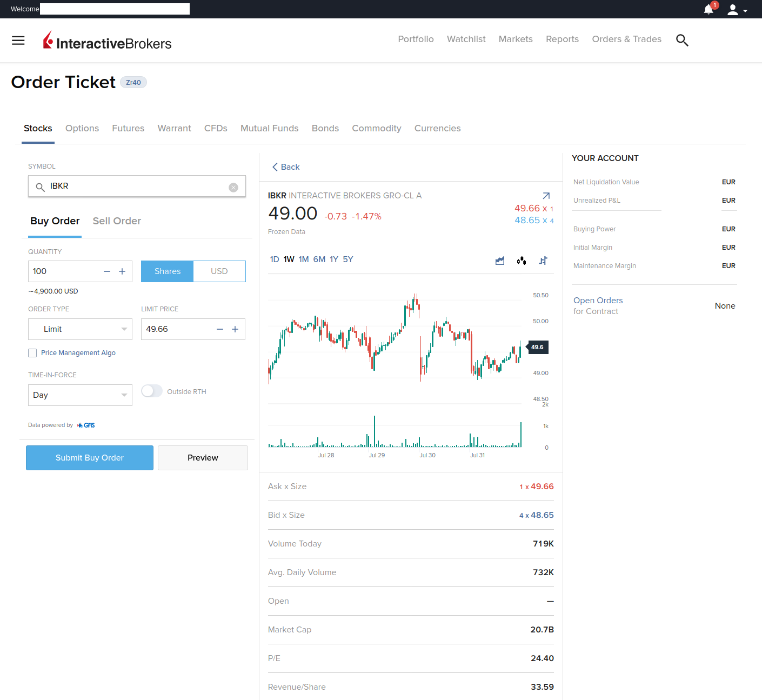Select the Sell Order tab

pos(117,221)
